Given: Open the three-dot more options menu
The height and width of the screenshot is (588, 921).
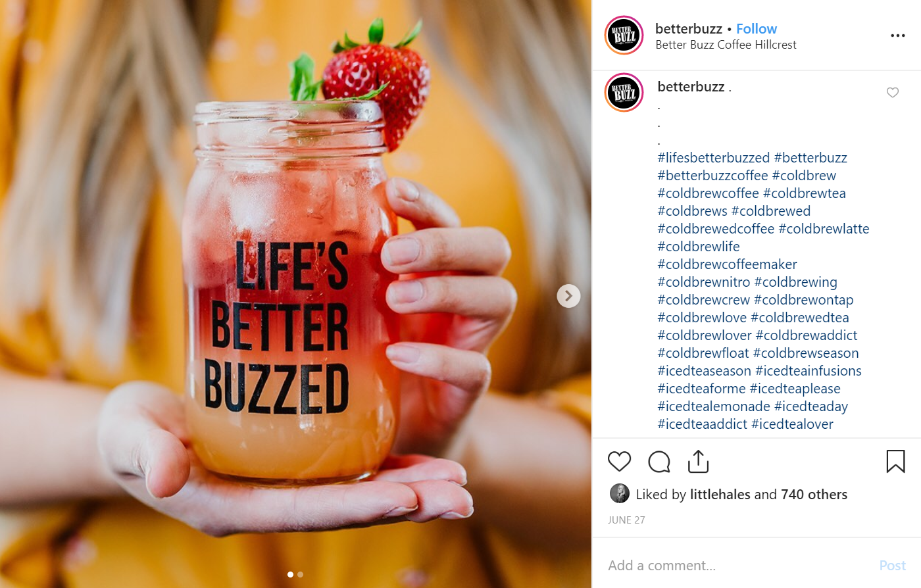Looking at the screenshot, I should point(897,36).
